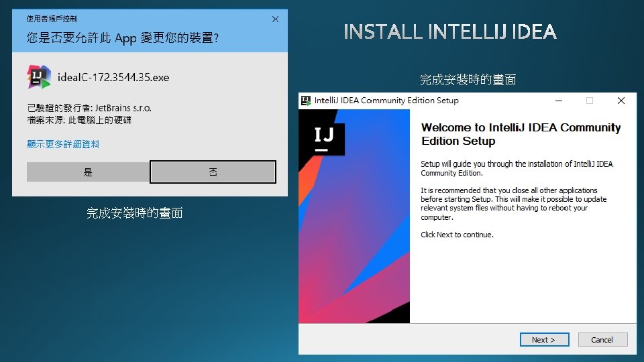Click the verified publisher JetBrains s.r.o. text
Viewport: 644px width, 362px height.
click(x=89, y=108)
